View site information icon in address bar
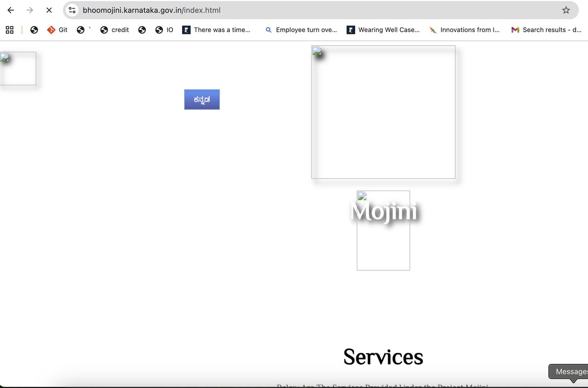 point(72,10)
